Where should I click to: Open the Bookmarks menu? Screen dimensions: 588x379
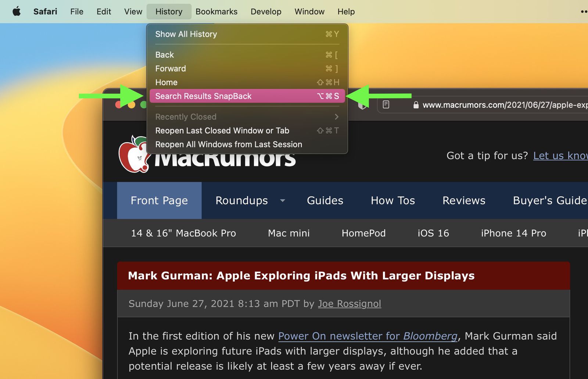(x=216, y=11)
